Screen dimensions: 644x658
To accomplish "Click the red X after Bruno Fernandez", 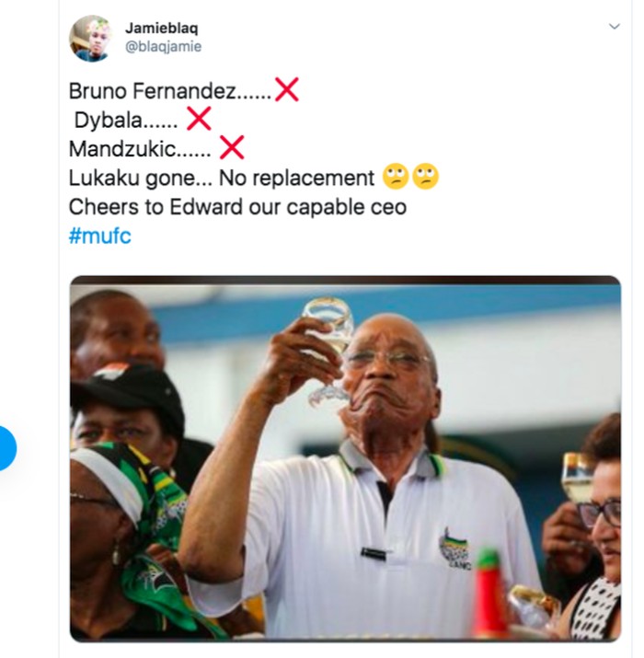I will [x=287, y=90].
